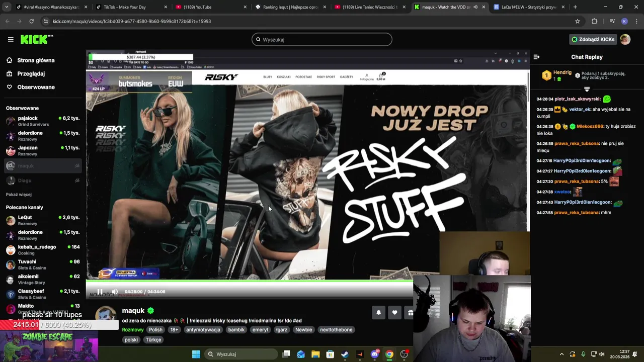Show hidden system tray icons
The height and width of the screenshot is (362, 644).
pyautogui.click(x=562, y=354)
